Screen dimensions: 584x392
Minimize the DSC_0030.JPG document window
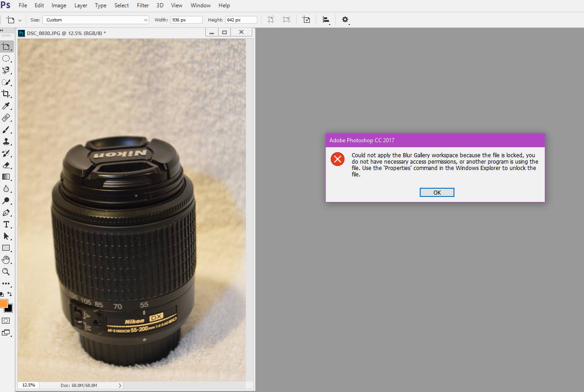pyautogui.click(x=211, y=32)
